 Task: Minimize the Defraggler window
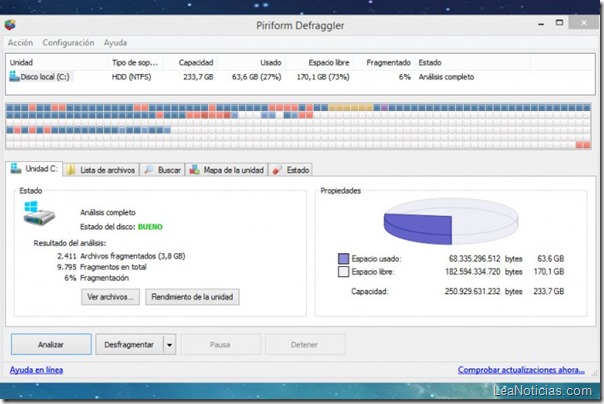541,24
